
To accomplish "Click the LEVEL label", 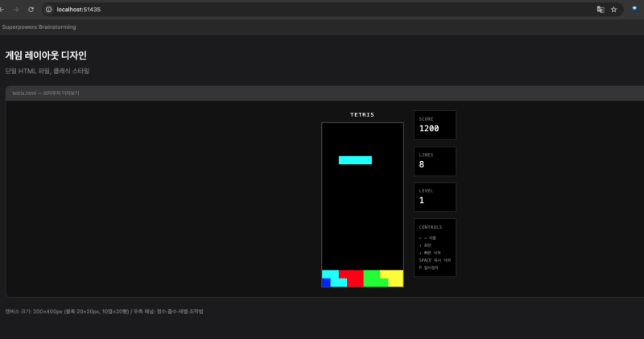I will pyautogui.click(x=426, y=191).
